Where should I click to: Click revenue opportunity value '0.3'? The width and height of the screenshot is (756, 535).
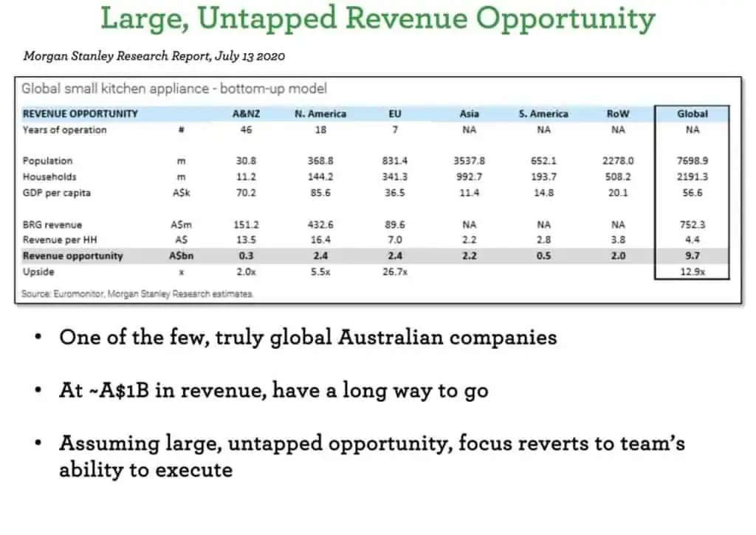click(x=246, y=256)
